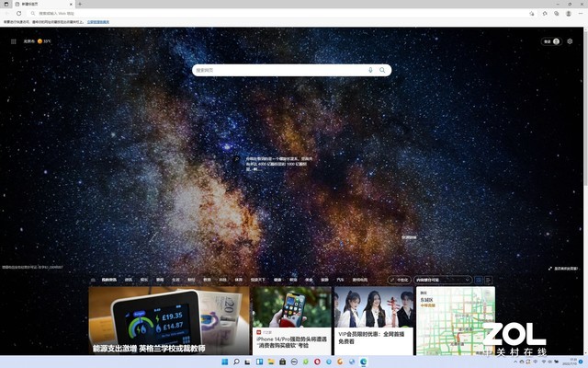Screen dimensions: 588x368
Task: Open the Windows Start menu
Action: 223,362
